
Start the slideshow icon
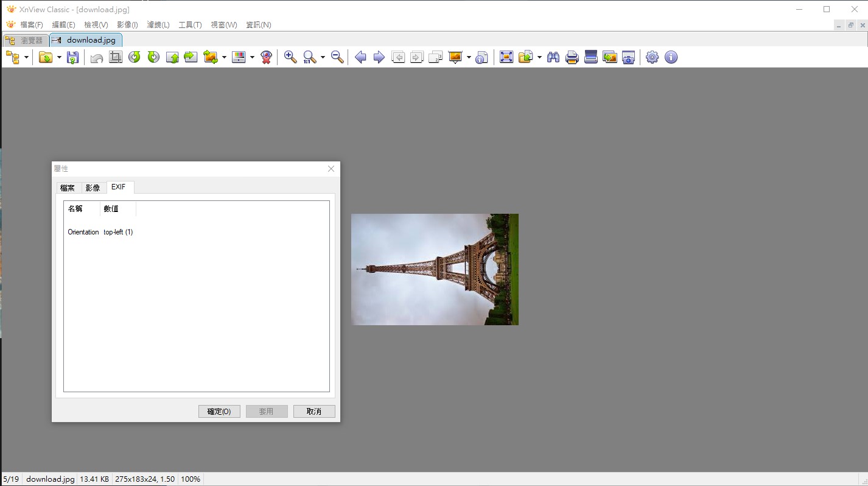(x=455, y=57)
